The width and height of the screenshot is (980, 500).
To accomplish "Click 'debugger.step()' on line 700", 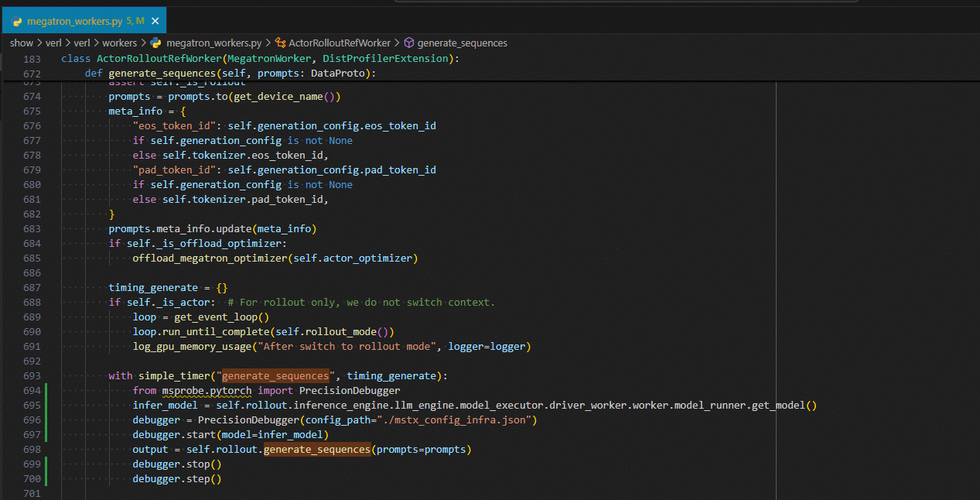I will [177, 479].
